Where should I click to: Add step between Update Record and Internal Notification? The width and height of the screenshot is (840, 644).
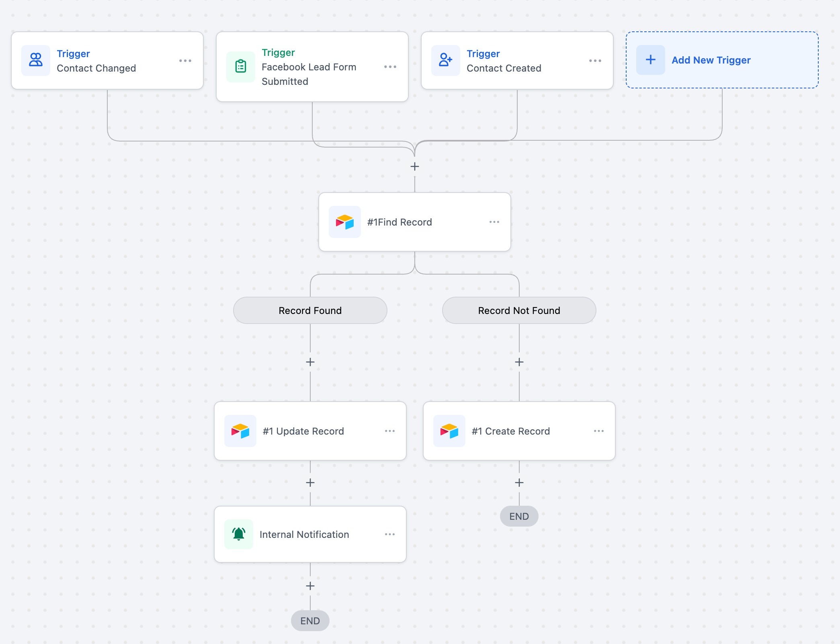[x=310, y=482]
